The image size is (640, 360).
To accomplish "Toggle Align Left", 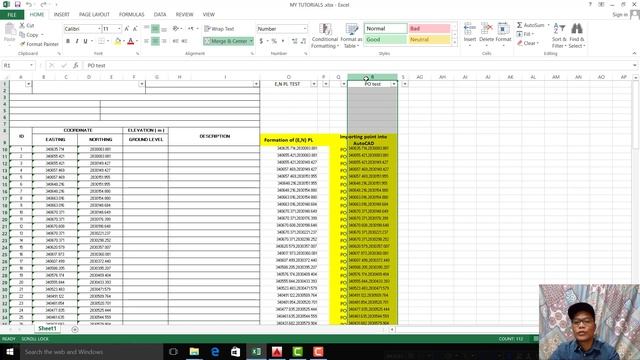I will [x=147, y=41].
